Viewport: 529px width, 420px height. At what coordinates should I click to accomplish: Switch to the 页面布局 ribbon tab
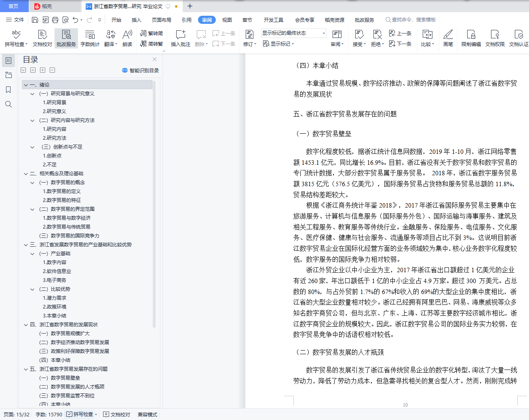(162, 20)
